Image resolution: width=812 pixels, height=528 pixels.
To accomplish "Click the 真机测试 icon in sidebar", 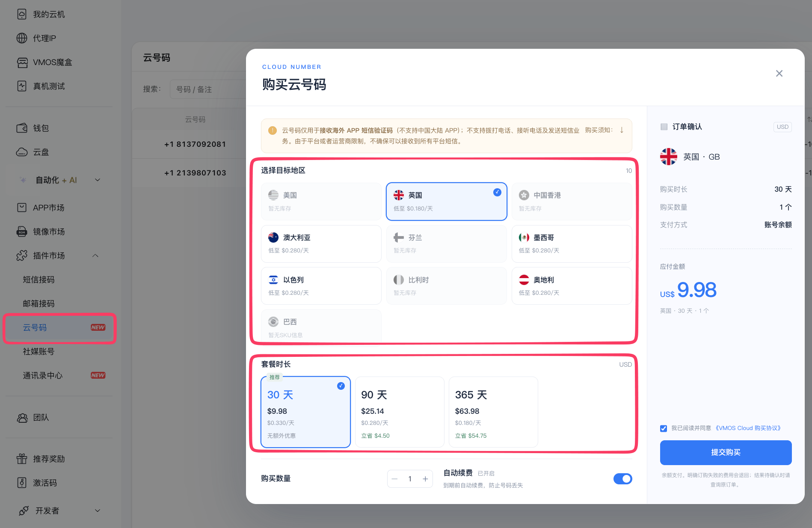I will [x=22, y=86].
